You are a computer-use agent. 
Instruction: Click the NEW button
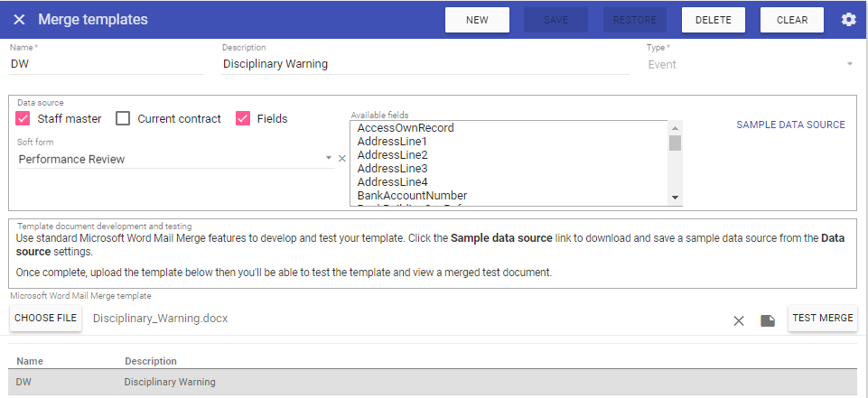click(x=477, y=20)
